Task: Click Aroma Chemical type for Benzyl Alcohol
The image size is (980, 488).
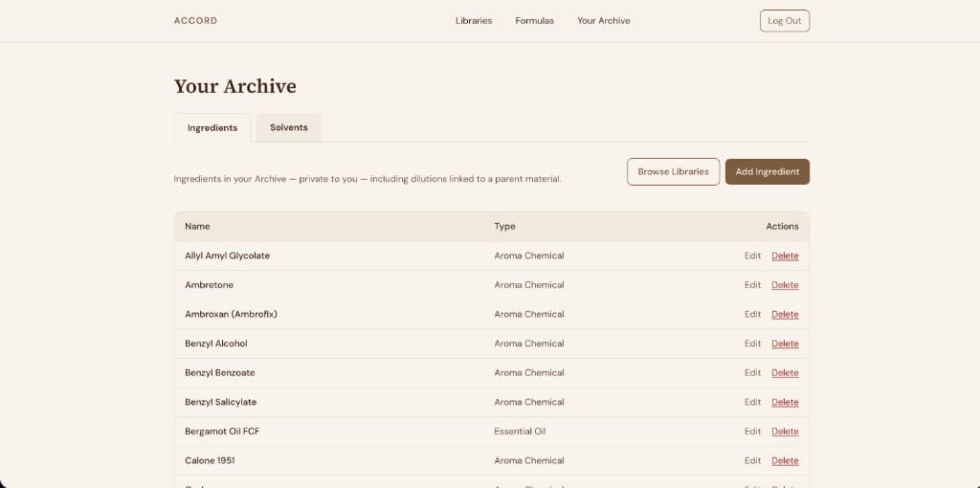Action: click(529, 344)
